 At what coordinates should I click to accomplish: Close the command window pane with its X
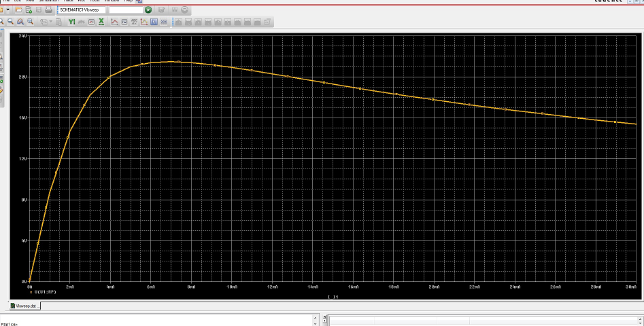click(325, 317)
